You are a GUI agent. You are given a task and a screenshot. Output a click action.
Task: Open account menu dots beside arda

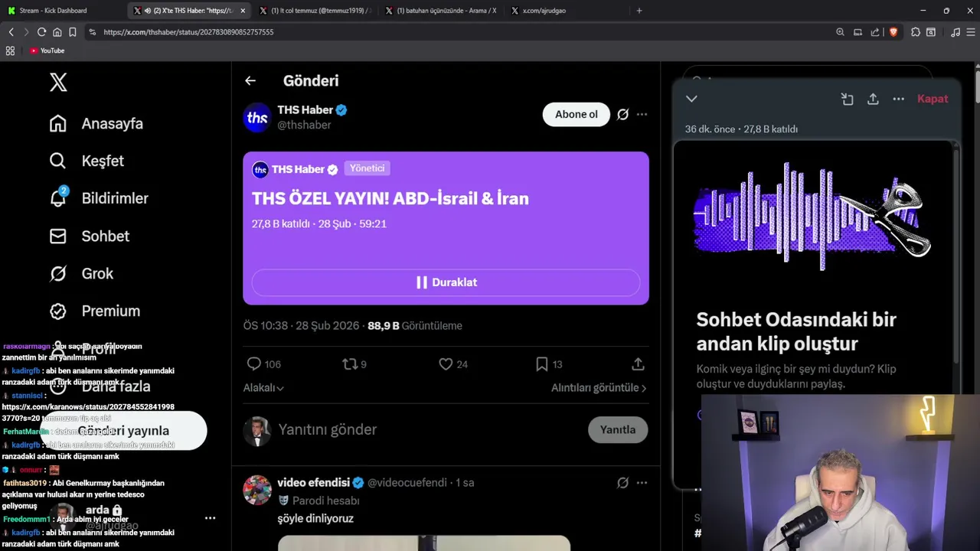(x=210, y=518)
